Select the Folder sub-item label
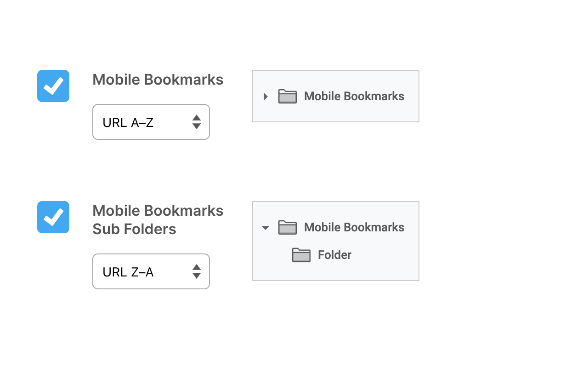Image resolution: width=588 pixels, height=368 pixels. click(x=334, y=255)
